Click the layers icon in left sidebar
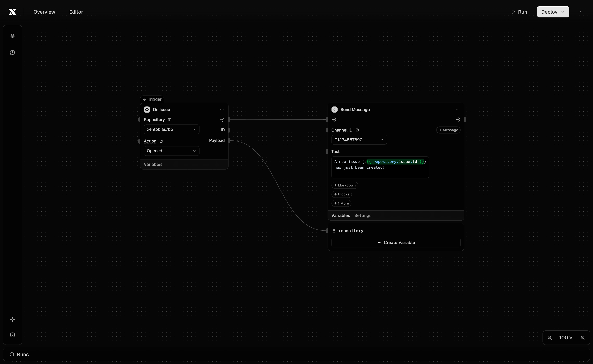 tap(13, 36)
